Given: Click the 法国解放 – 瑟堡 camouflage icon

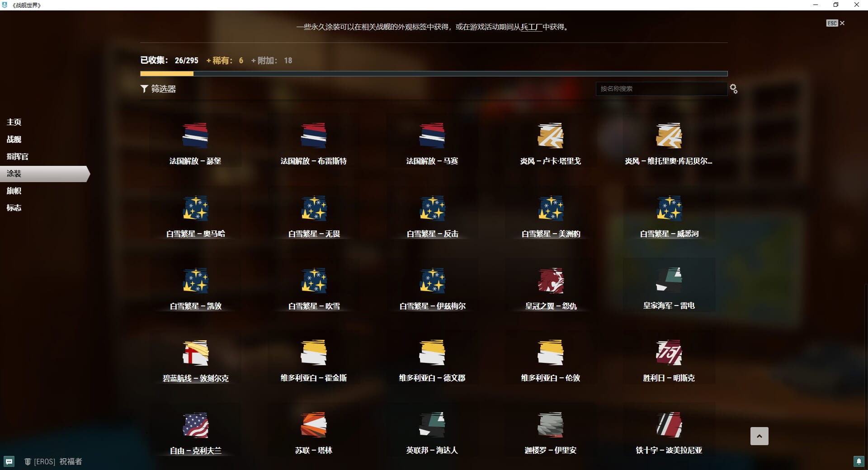Looking at the screenshot, I should pyautogui.click(x=195, y=136).
